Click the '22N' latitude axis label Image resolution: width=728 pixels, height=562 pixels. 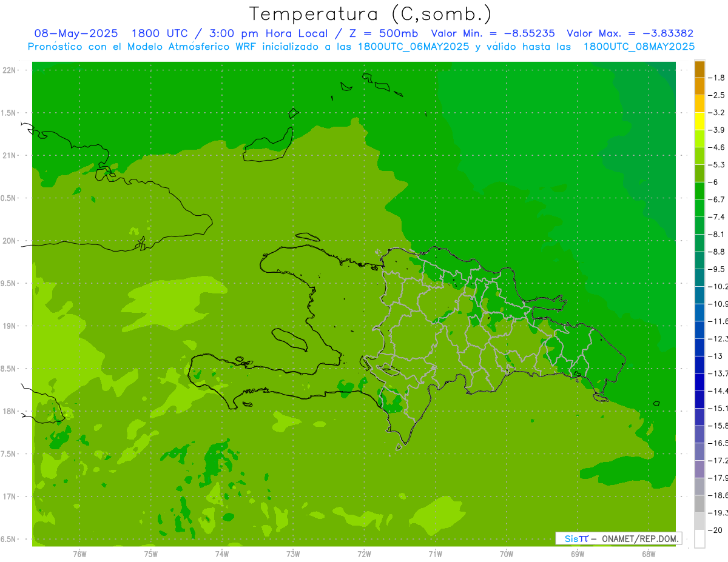click(9, 70)
